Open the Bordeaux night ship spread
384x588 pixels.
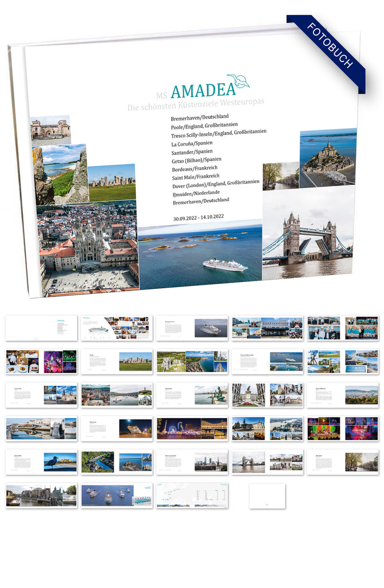pos(117,428)
